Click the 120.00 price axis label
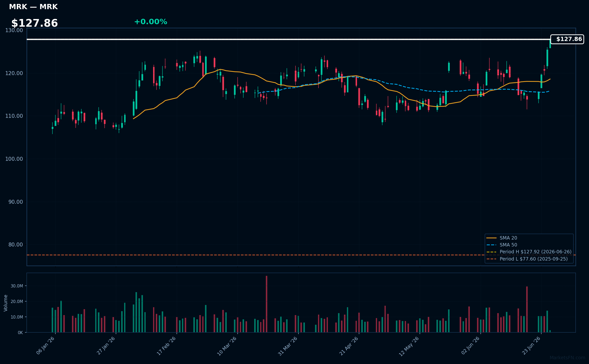This screenshot has height=364, width=589. 14,73
